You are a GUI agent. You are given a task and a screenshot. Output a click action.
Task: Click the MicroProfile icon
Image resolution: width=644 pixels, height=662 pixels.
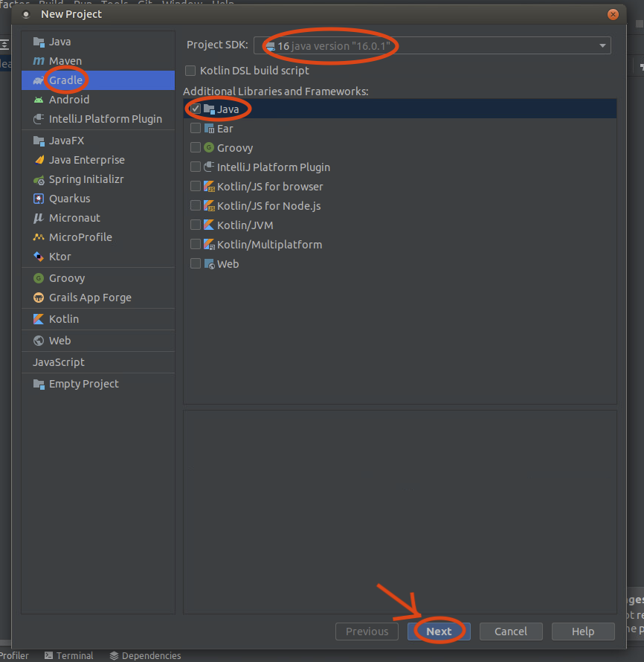(39, 237)
